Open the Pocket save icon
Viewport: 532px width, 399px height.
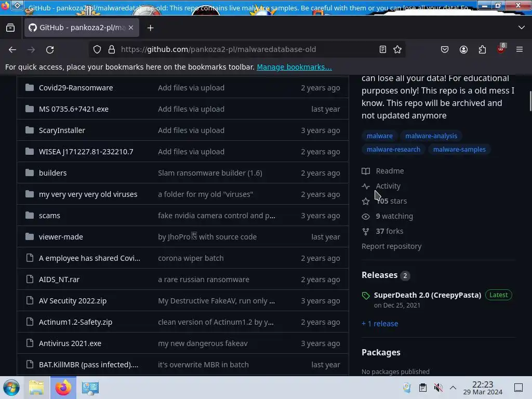coord(445,49)
